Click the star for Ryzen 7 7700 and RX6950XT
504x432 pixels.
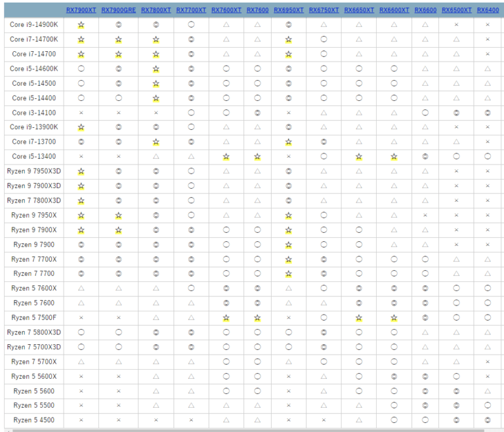[289, 274]
